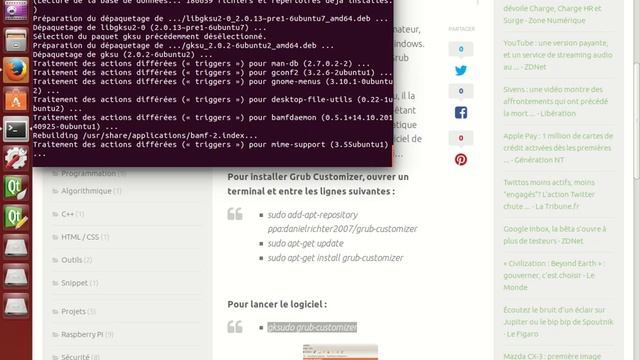
Task: Open the Google Inbox ZDNet news link
Action: (555, 235)
